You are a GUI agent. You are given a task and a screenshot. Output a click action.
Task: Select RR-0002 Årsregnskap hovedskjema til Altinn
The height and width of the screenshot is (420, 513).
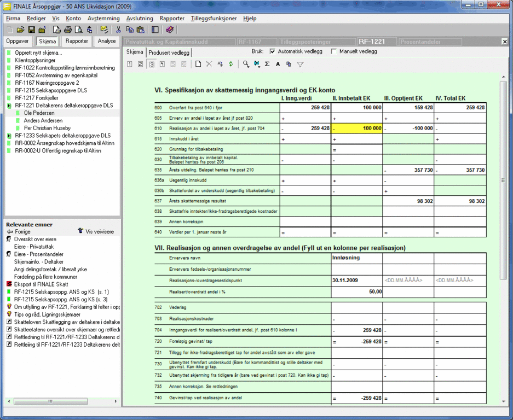pyautogui.click(x=65, y=143)
